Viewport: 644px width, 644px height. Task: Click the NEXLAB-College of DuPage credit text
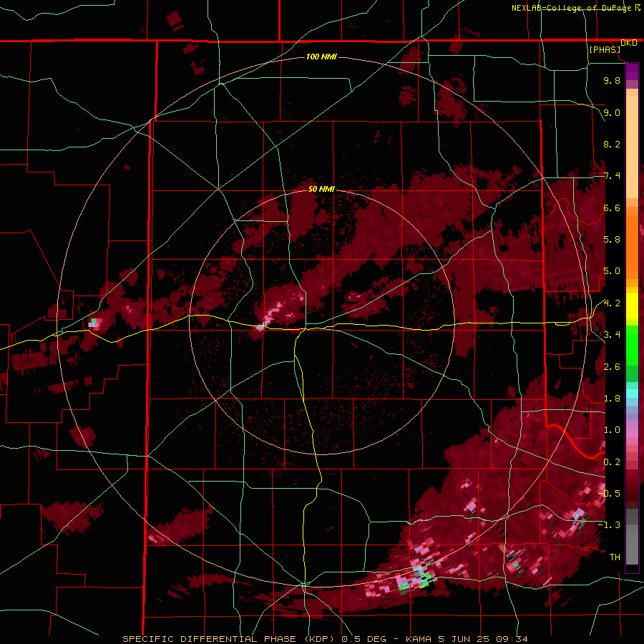point(572,8)
